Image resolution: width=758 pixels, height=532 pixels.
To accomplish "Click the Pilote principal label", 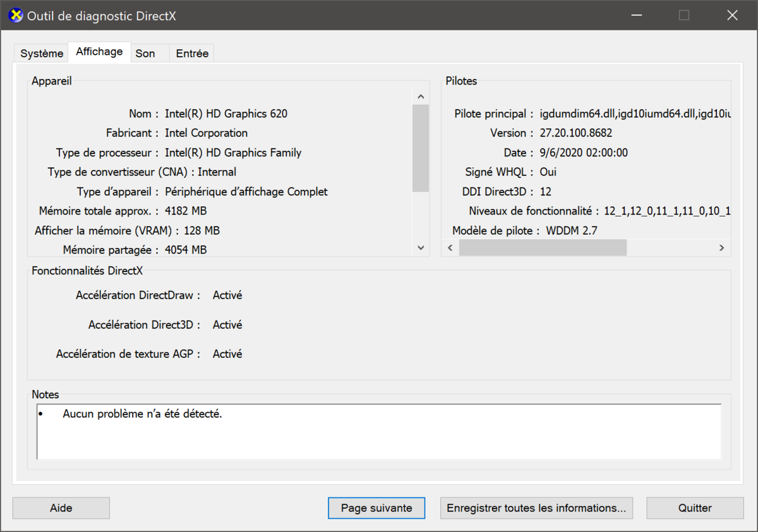I will click(495, 114).
